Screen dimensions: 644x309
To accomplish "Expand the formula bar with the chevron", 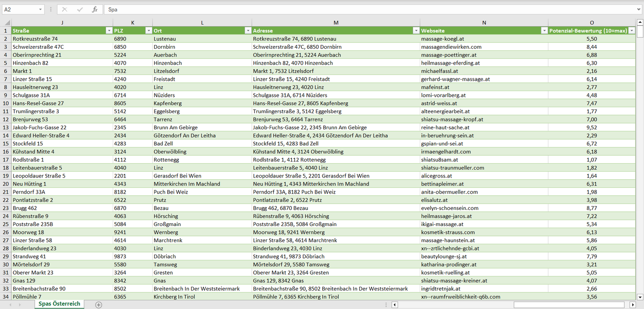I will [x=639, y=9].
